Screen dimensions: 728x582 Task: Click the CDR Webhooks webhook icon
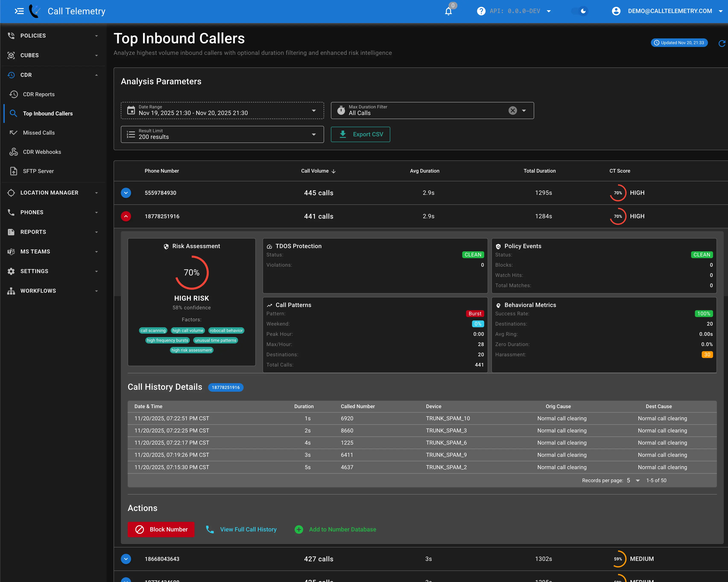coord(13,152)
